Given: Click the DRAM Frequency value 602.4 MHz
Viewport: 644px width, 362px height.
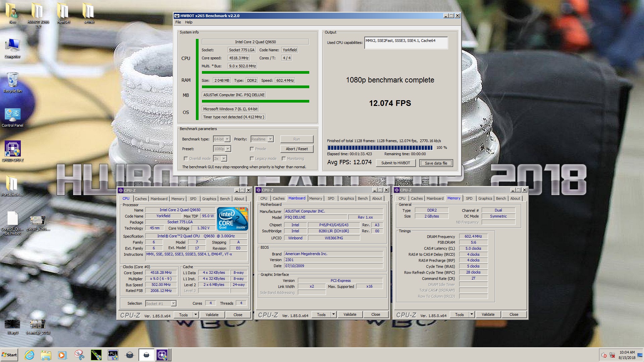Looking at the screenshot, I should [x=473, y=237].
